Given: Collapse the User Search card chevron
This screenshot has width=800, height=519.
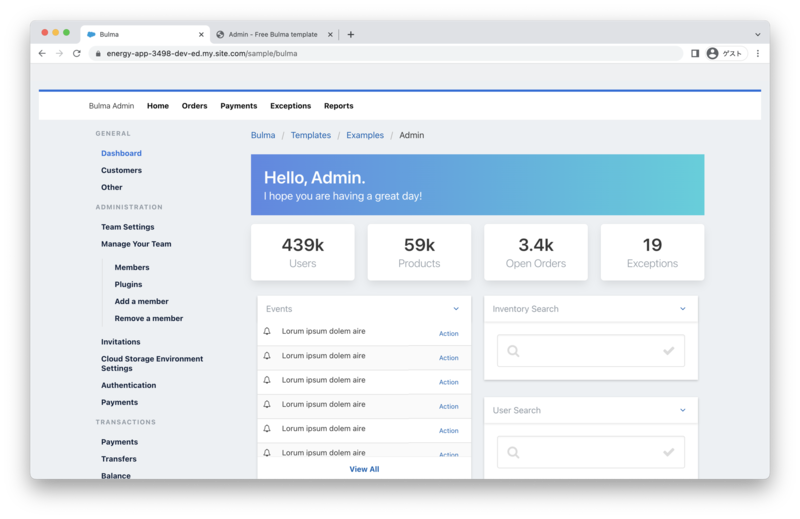Looking at the screenshot, I should 683,410.
